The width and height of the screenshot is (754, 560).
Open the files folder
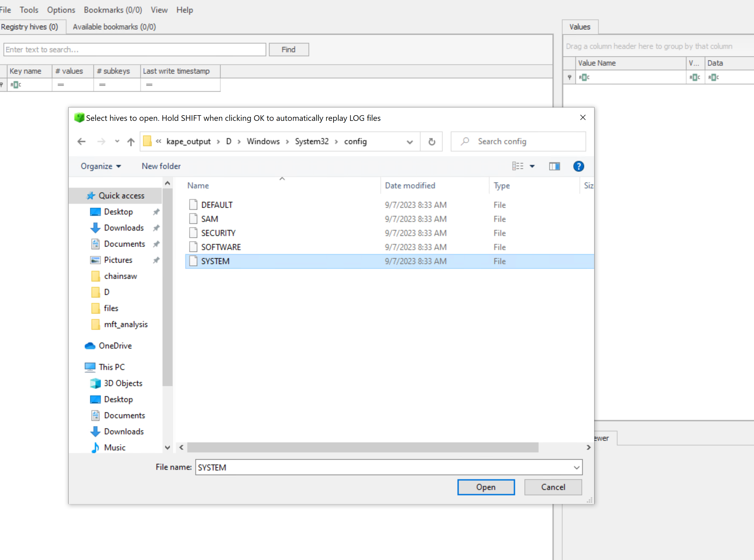(111, 308)
